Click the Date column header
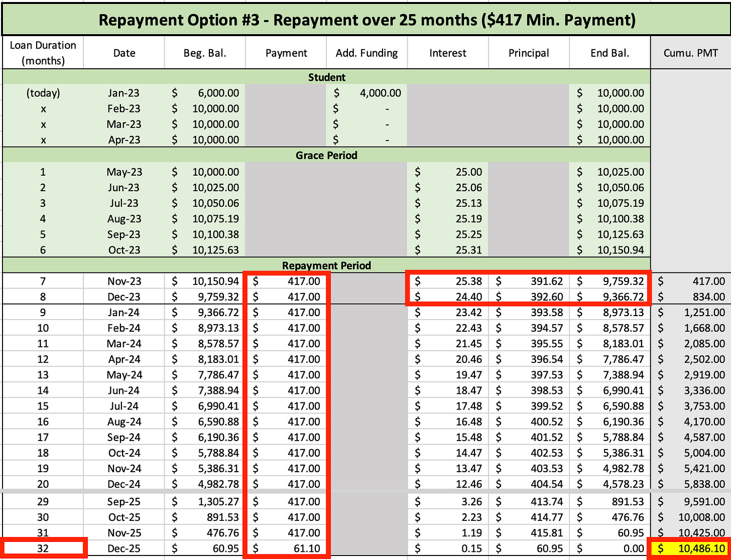Screen dimensions: 731x560 coord(124,53)
